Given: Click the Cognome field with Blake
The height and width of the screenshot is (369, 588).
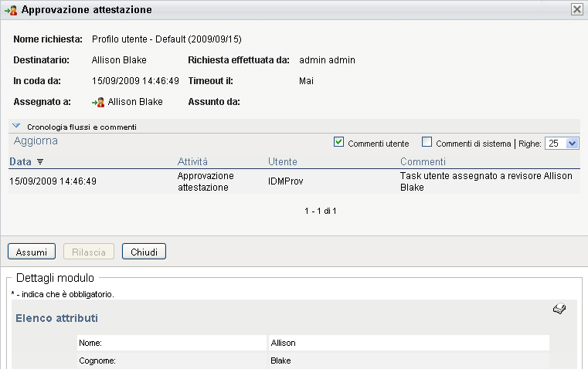Looking at the screenshot, I should point(408,361).
